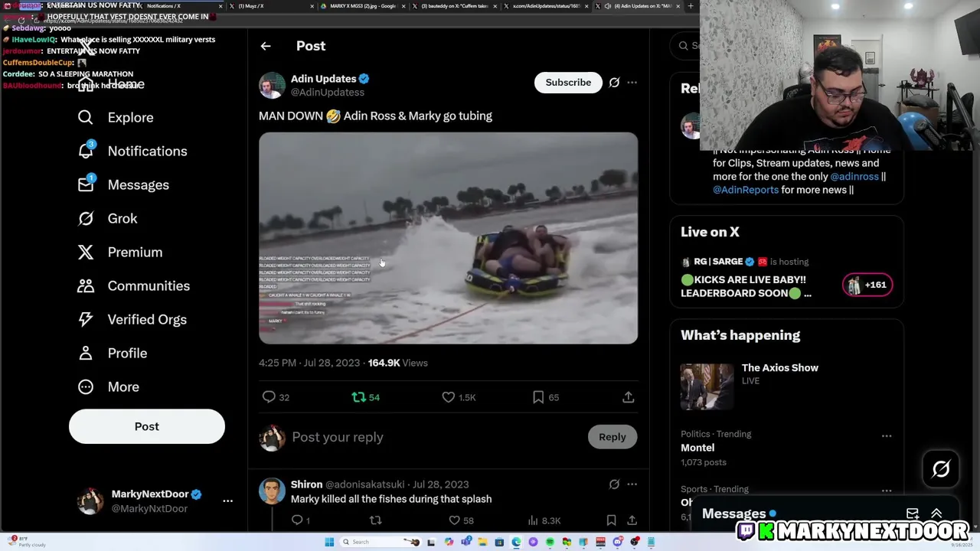This screenshot has height=551, width=980.
Task: Open more options for Montel trend
Action: [x=887, y=435]
